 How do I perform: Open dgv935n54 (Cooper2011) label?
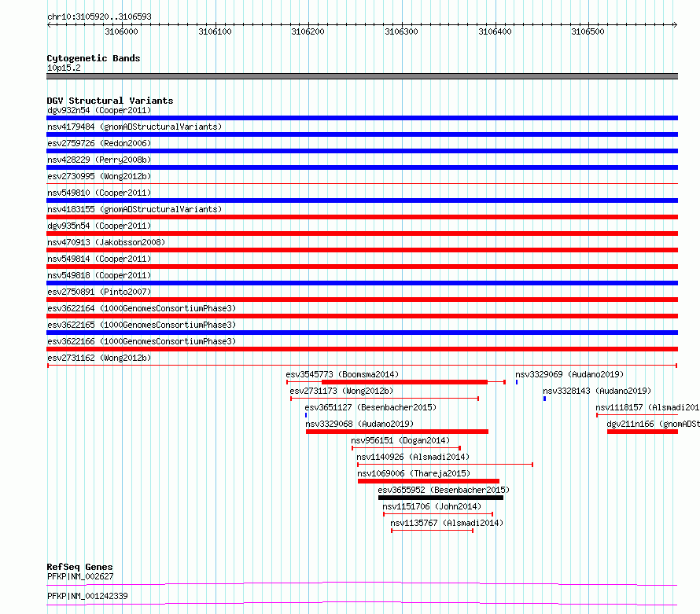pyautogui.click(x=99, y=226)
